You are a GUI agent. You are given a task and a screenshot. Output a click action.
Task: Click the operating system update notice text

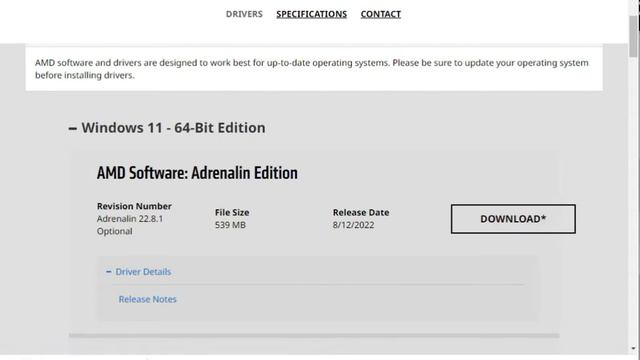tap(312, 69)
